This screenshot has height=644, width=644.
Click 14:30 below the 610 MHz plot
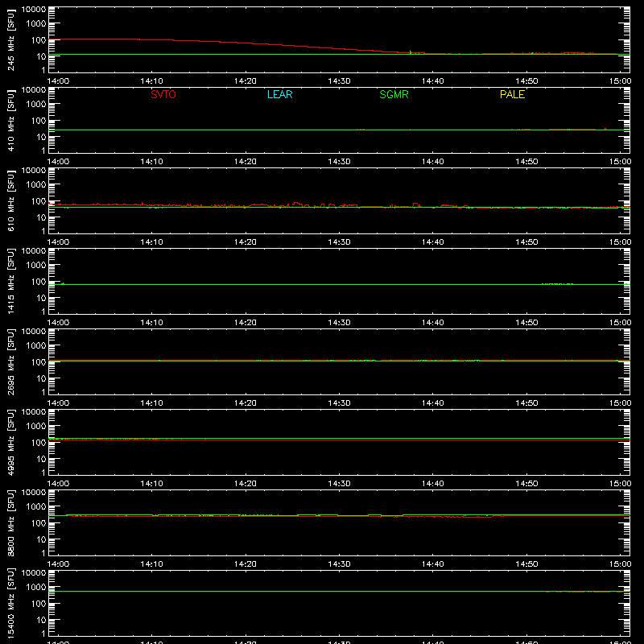tap(339, 242)
